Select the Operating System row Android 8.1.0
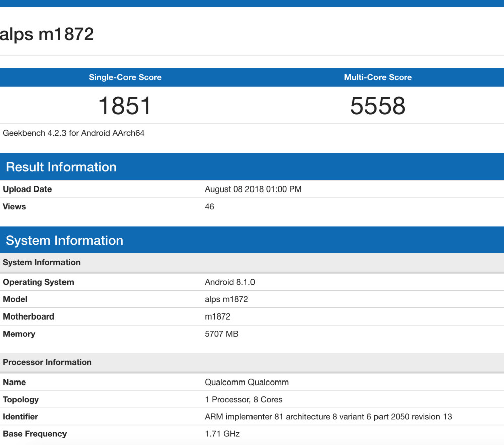 pos(230,282)
